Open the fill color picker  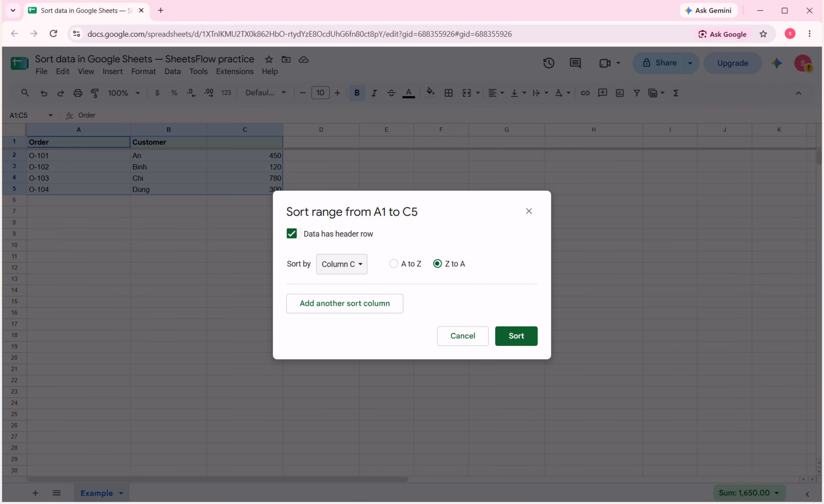430,93
